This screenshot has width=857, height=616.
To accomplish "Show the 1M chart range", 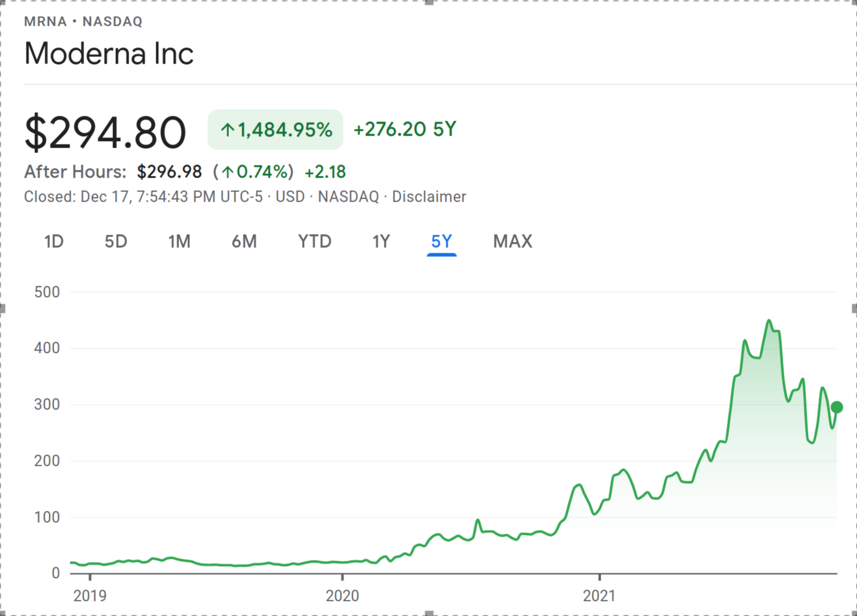I will click(179, 241).
